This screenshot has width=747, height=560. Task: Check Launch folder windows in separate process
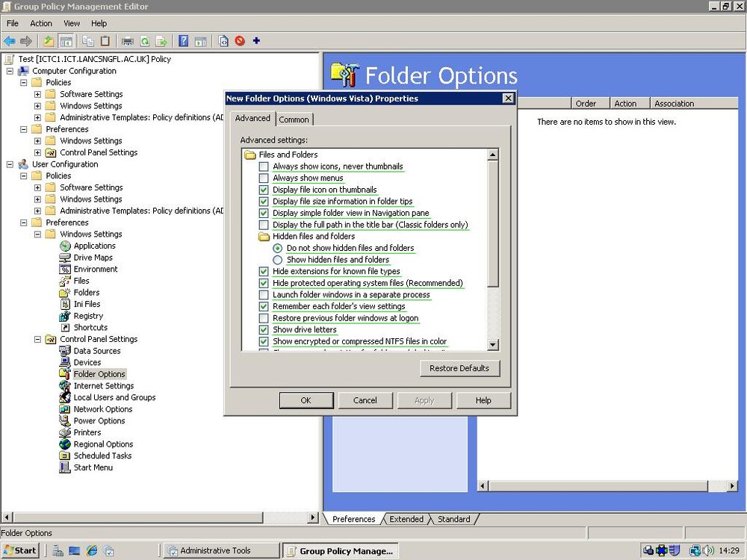(264, 295)
